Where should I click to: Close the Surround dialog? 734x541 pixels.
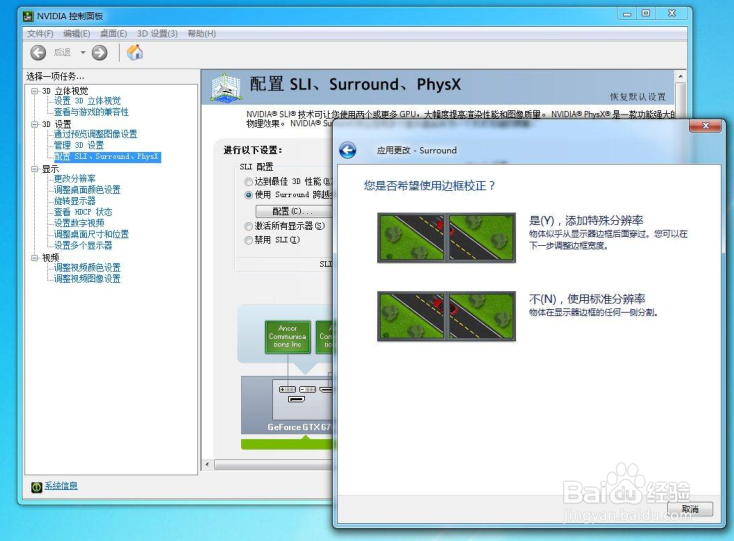click(x=706, y=126)
